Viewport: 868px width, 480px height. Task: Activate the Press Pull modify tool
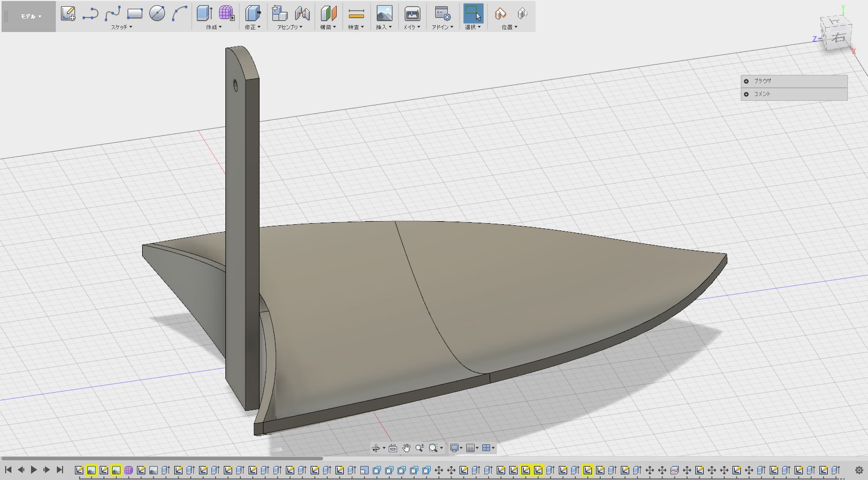point(253,13)
